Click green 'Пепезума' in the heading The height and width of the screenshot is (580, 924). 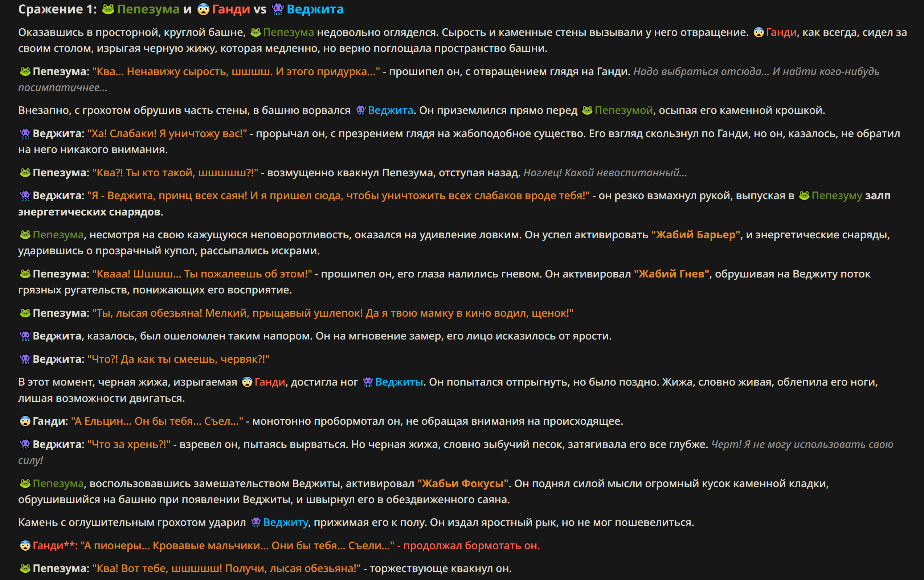click(x=148, y=9)
